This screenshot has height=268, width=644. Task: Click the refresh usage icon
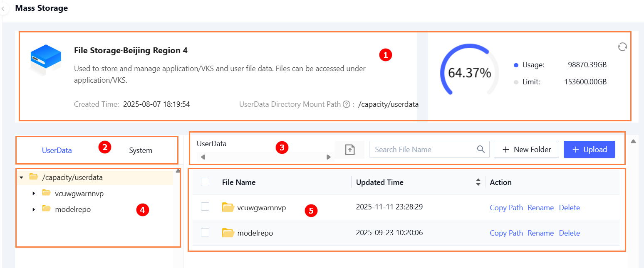(622, 47)
